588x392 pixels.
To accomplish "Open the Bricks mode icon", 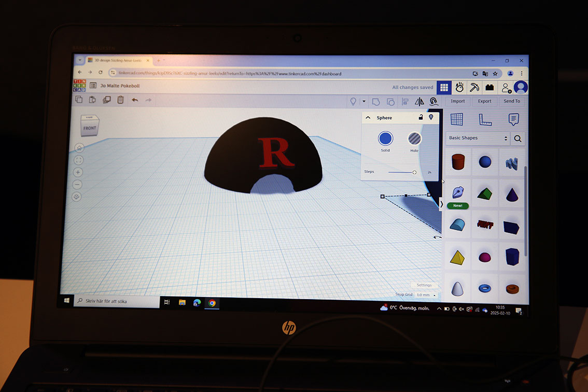I will (489, 88).
